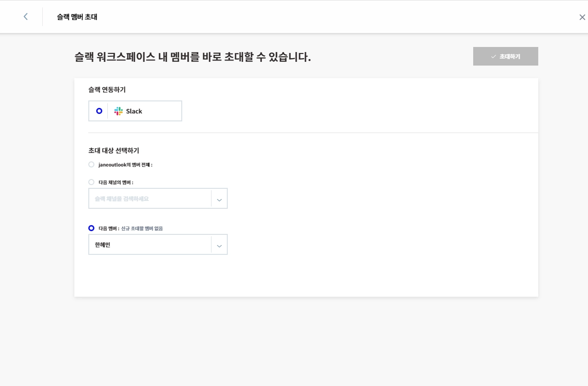The image size is (588, 386).
Task: Click the 슬랙 연동하기 section heading
Action: (x=107, y=89)
